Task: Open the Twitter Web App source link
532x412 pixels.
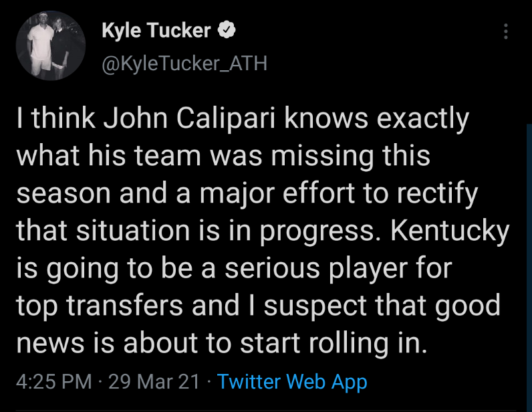Action: (x=292, y=382)
